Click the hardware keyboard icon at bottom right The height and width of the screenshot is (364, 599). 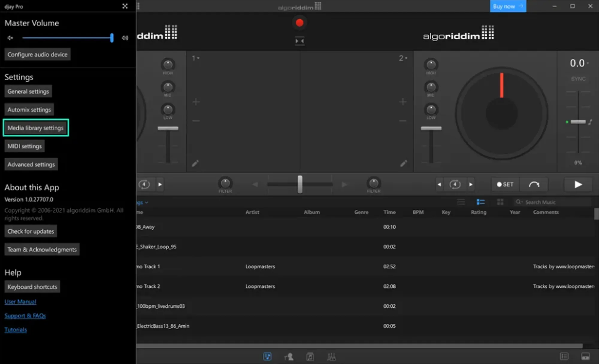coord(585,356)
